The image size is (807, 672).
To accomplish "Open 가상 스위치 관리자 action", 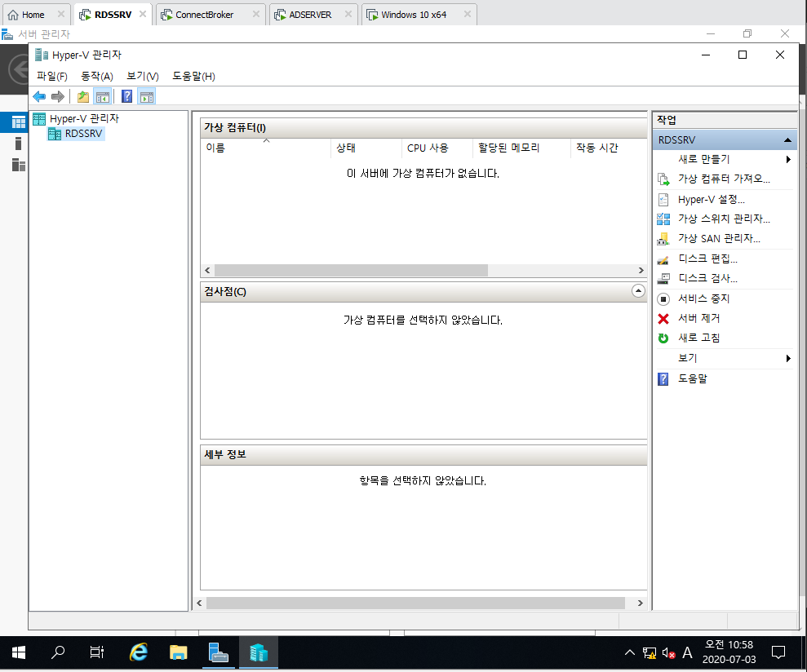I will (x=724, y=219).
